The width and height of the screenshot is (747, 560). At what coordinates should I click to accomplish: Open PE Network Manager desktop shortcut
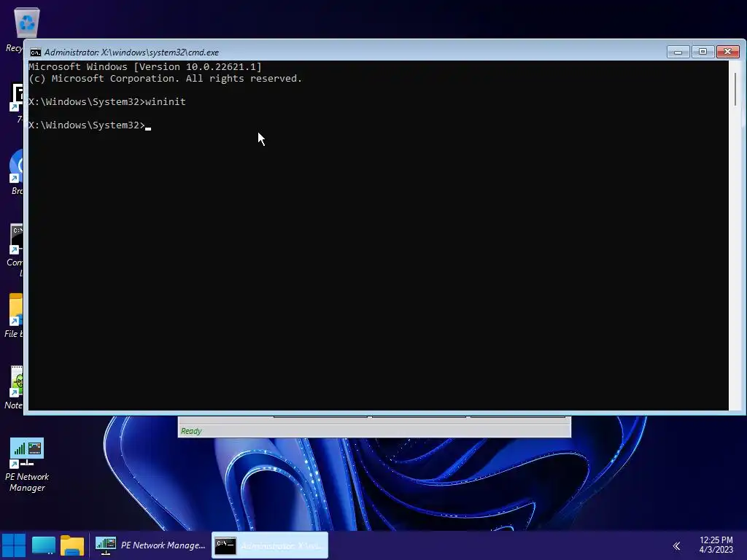pos(27,464)
